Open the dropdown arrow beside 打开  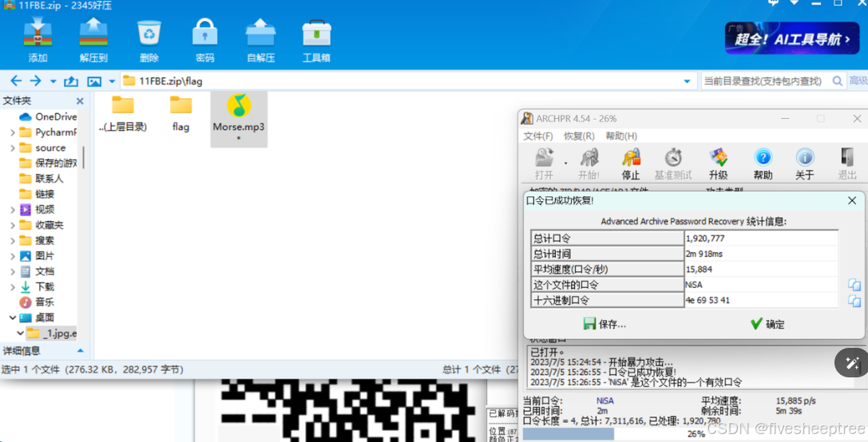(x=565, y=163)
